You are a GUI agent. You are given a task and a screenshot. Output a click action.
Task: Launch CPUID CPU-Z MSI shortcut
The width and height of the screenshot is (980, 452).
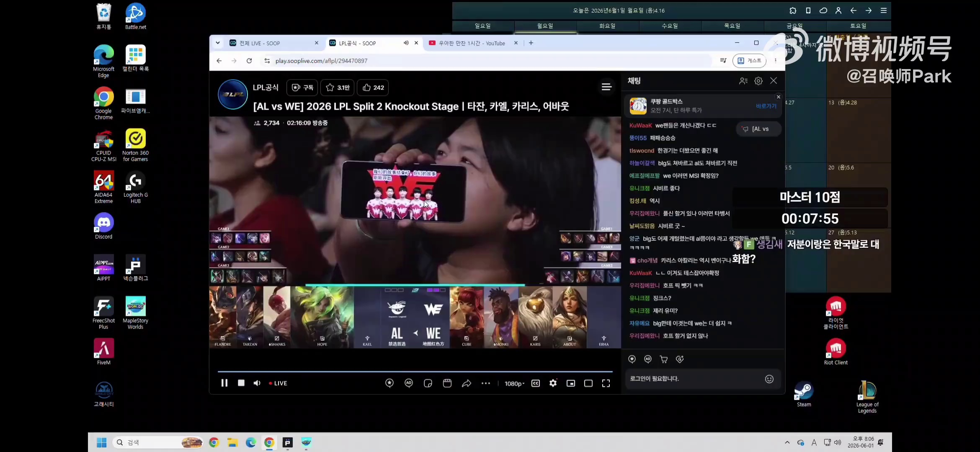pos(103,145)
